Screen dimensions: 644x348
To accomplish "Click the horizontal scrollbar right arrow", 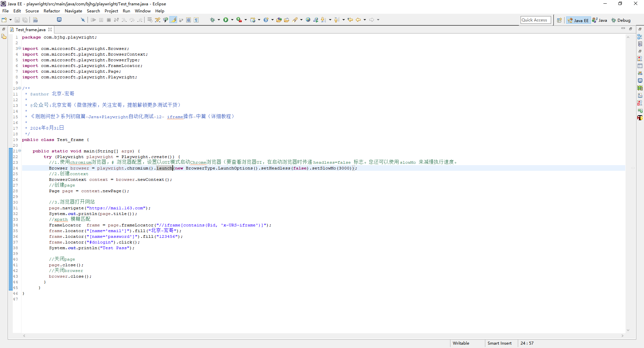I will point(623,336).
